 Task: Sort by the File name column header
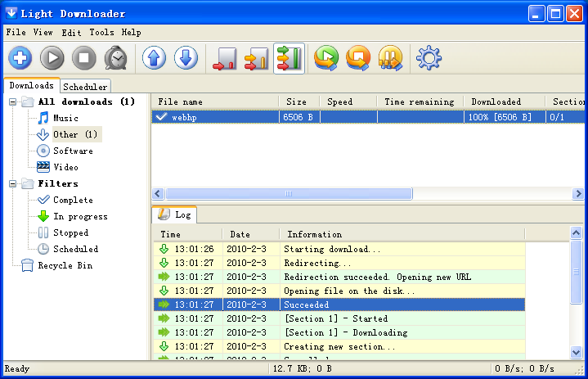pyautogui.click(x=215, y=102)
